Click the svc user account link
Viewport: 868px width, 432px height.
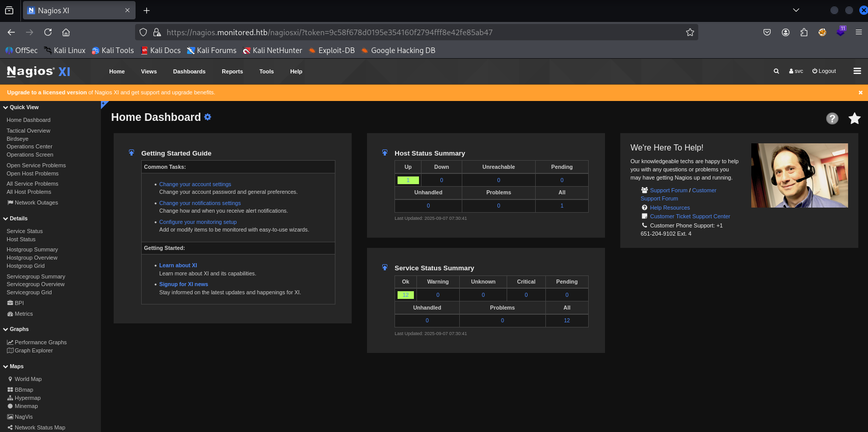click(x=796, y=71)
